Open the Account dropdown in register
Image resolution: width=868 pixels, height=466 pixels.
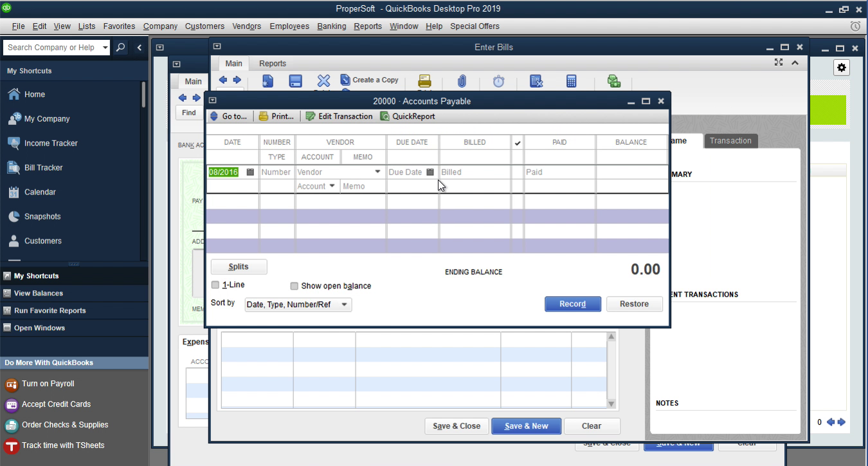click(332, 186)
